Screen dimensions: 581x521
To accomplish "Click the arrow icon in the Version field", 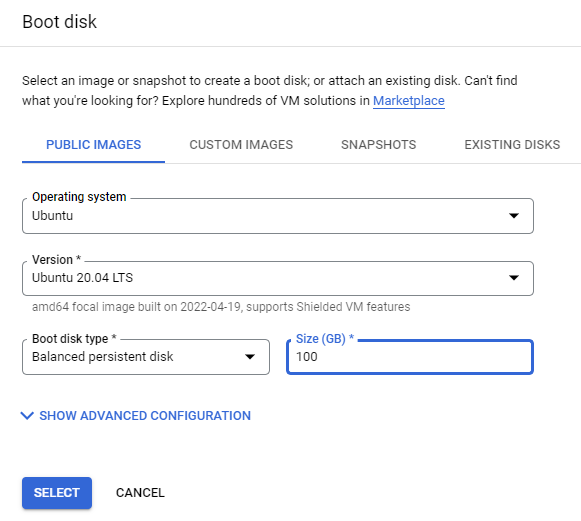I will click(x=514, y=278).
